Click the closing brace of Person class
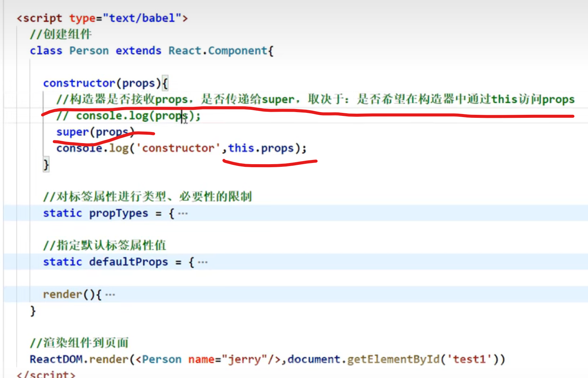Image resolution: width=588 pixels, height=378 pixels. click(33, 311)
